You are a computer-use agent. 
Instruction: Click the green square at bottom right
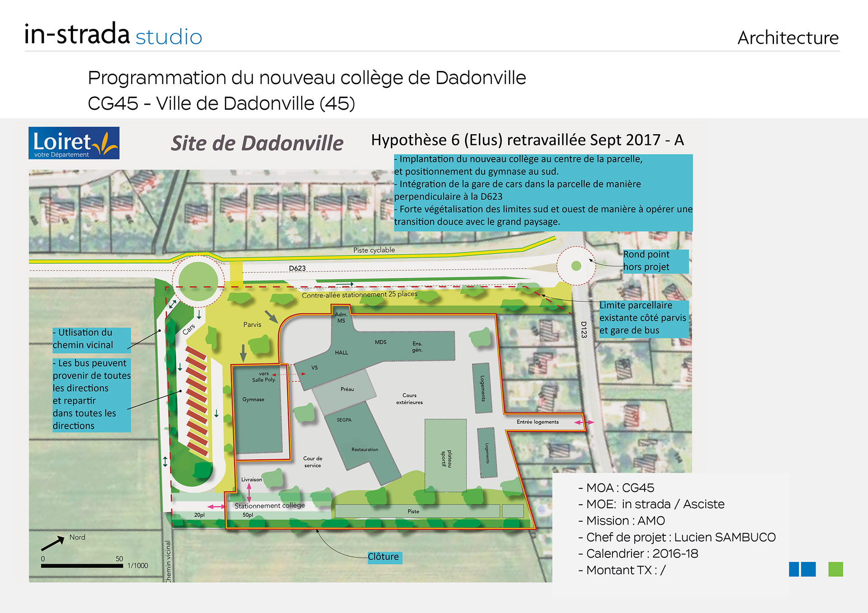pyautogui.click(x=835, y=569)
